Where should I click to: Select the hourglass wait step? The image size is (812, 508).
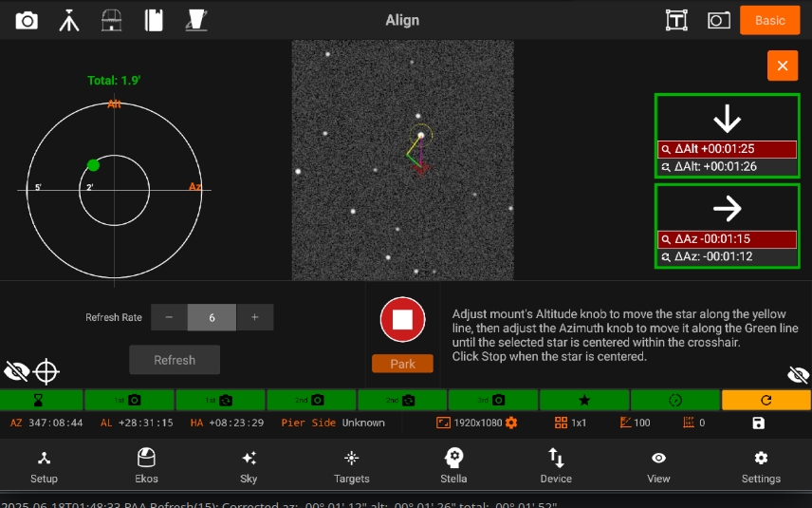pyautogui.click(x=41, y=400)
